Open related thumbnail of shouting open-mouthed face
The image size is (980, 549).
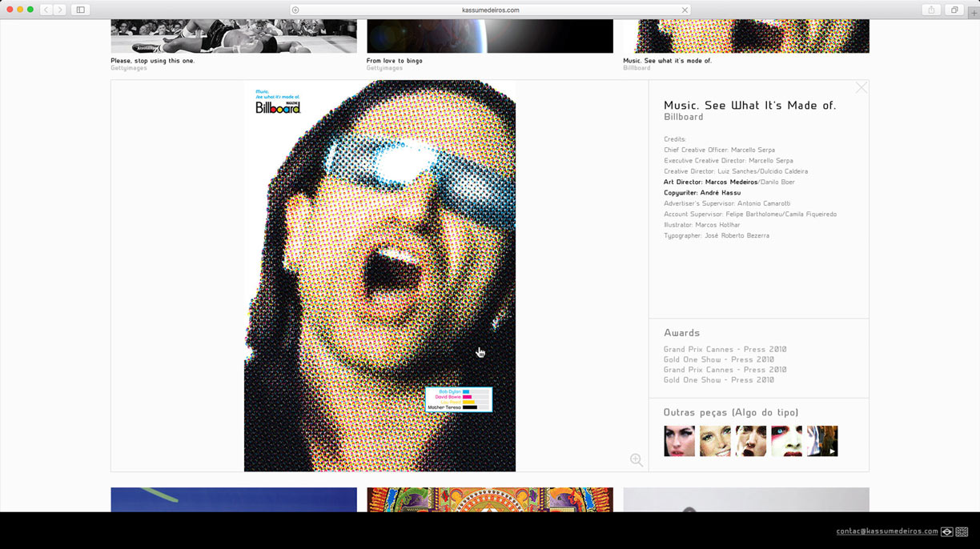click(x=751, y=441)
